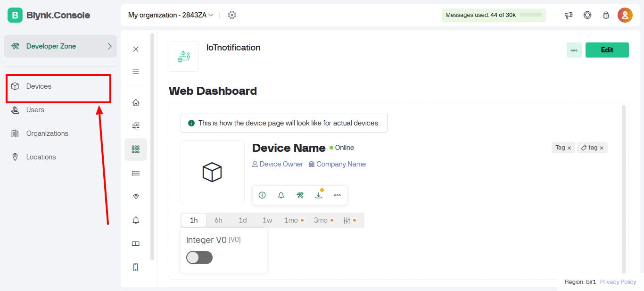Remove the capitalized Tag chip
The width and height of the screenshot is (644, 291).
tap(569, 148)
